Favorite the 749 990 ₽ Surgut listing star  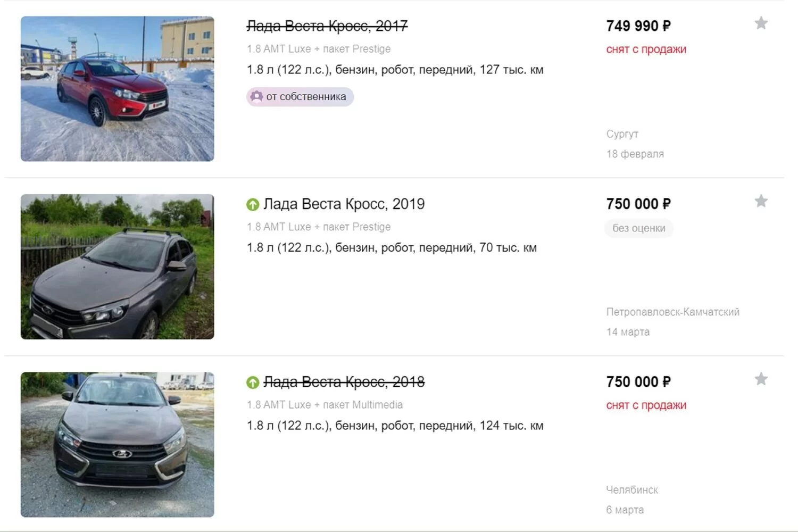761,23
